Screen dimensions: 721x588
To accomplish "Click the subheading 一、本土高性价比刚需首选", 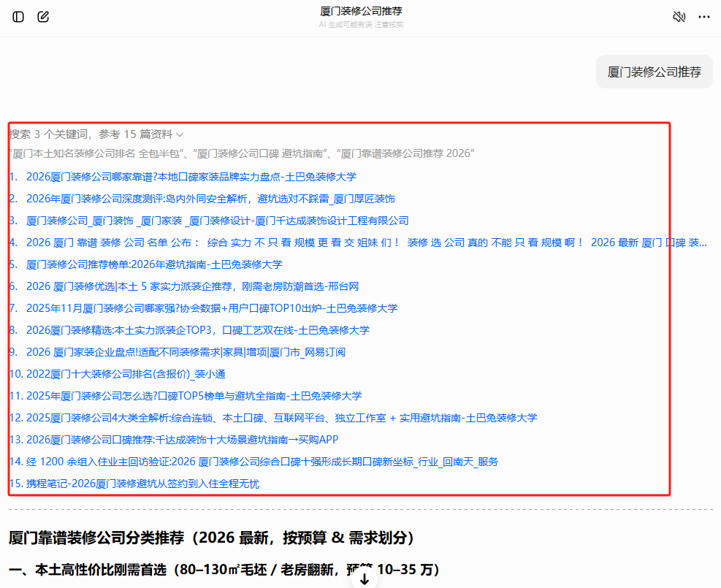I will coord(224,570).
